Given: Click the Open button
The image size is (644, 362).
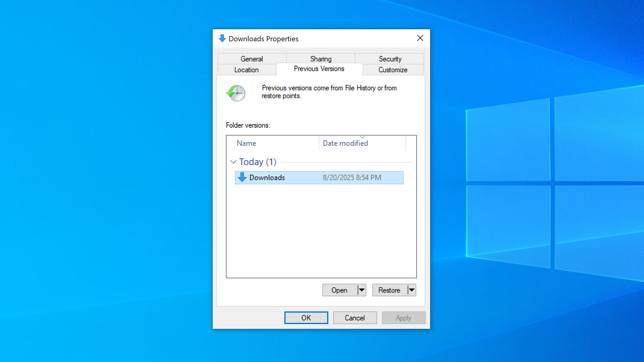Looking at the screenshot, I should (x=339, y=290).
